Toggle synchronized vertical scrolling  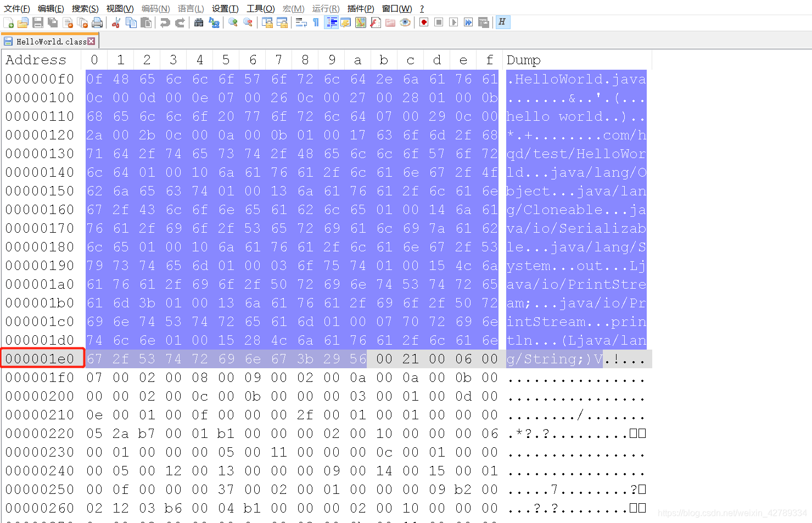coord(267,23)
